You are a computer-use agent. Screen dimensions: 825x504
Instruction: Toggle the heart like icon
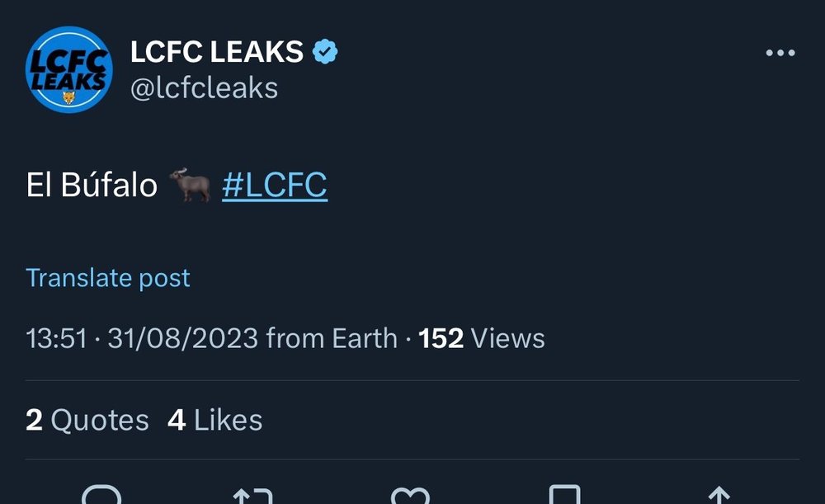410,495
